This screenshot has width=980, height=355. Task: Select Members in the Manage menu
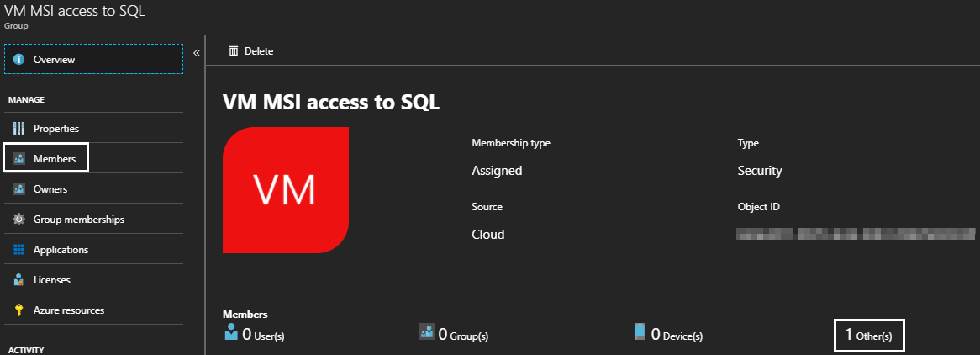click(x=55, y=159)
